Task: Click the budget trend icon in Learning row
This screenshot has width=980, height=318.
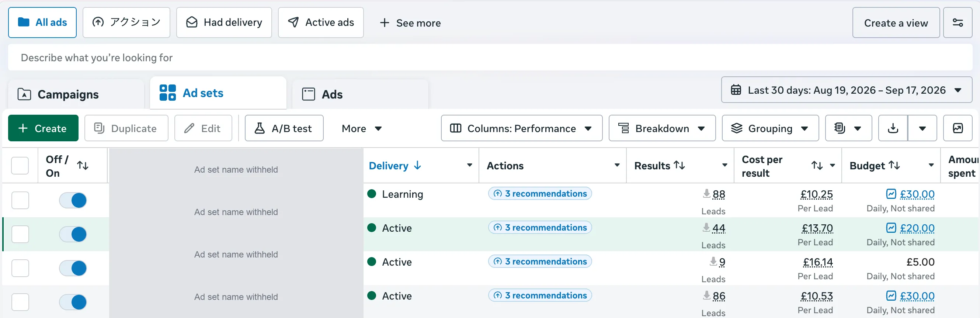Action: coord(891,194)
